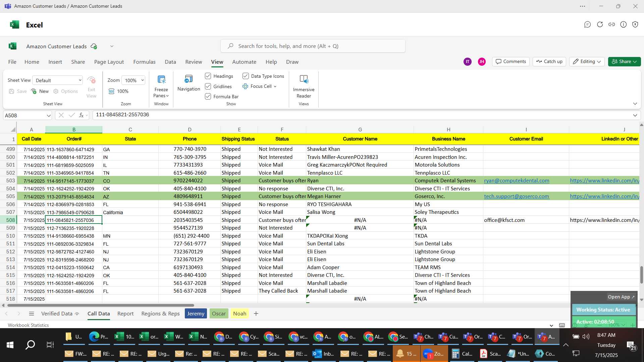
Task: Copy link icon in Teams header
Action: point(612,24)
